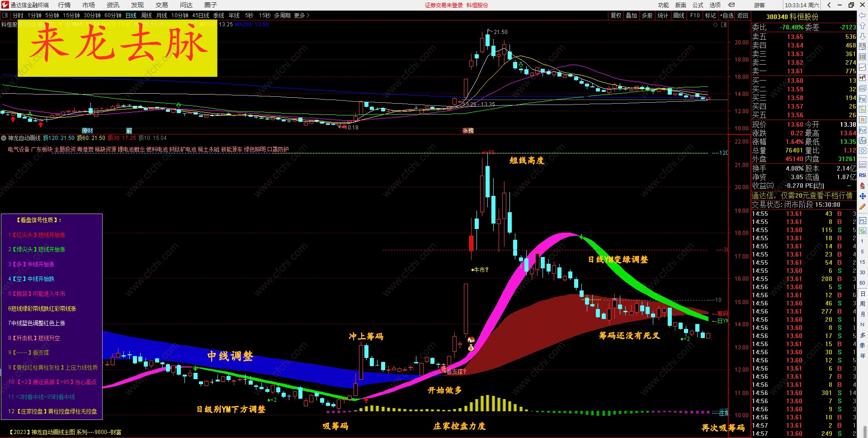Screen dimensions: 868x438
Task: Switch to the 45日线 period tab
Action: (201, 15)
